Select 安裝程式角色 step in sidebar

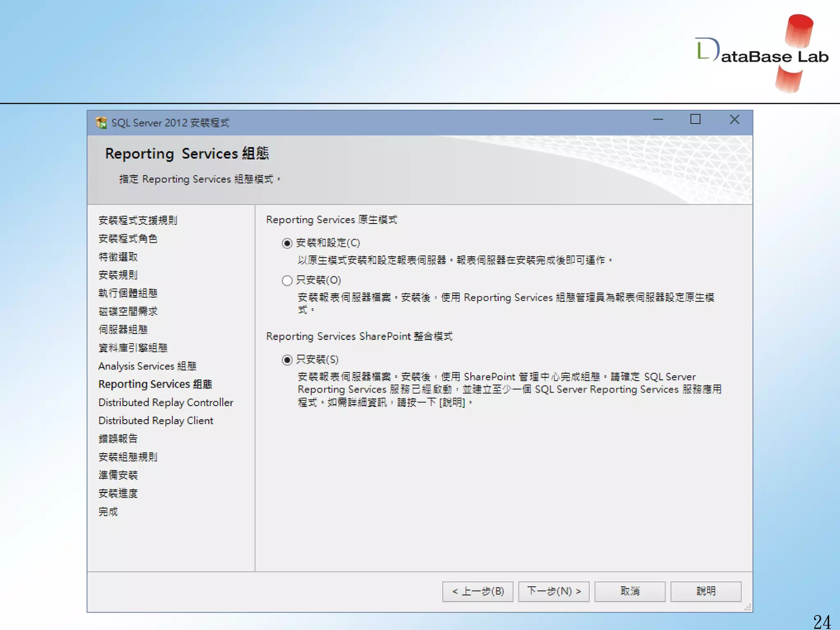128,239
